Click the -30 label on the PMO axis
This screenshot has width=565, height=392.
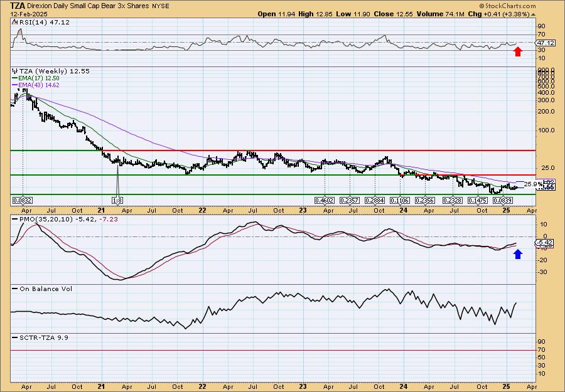(542, 272)
